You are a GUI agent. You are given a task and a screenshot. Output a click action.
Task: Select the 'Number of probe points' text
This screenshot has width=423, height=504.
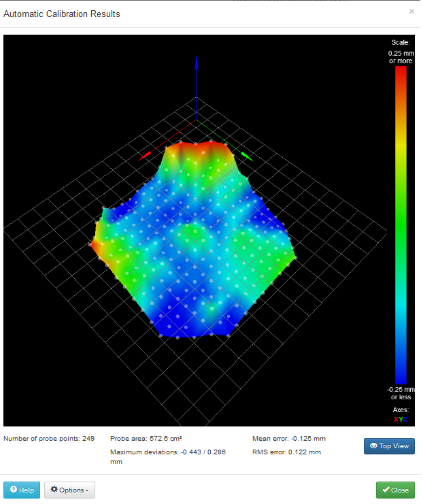(48, 439)
